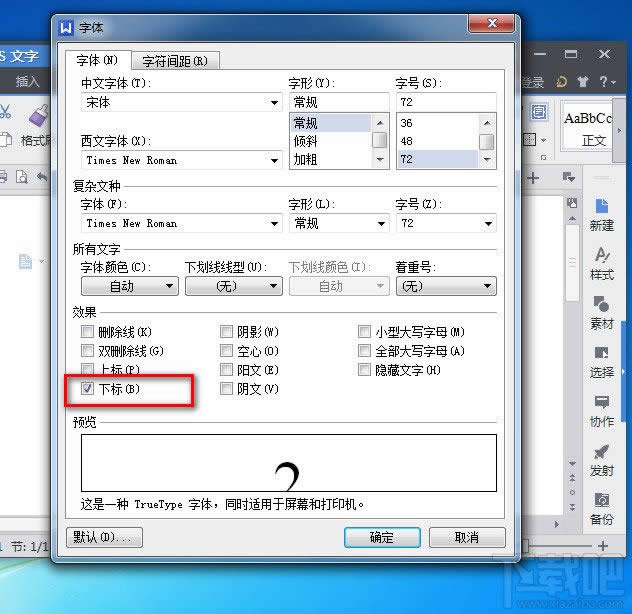Image resolution: width=632 pixels, height=614 pixels.
Task: Open the 字体颜色 font color picker
Action: coord(129,287)
